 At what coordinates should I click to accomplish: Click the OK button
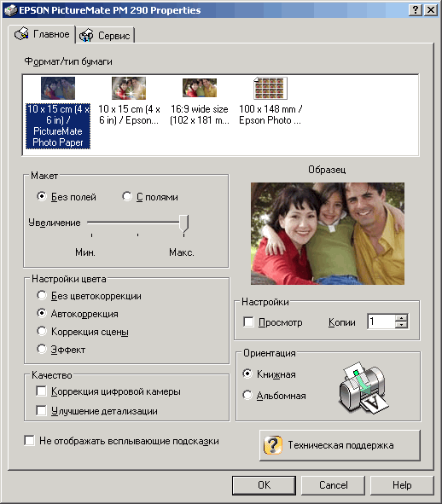(264, 485)
